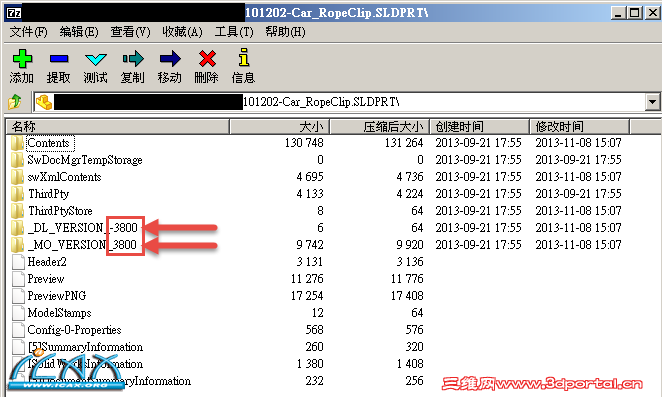Screen dimensions: 662x397
Task: Select the Preview file icon
Action: click(18, 279)
